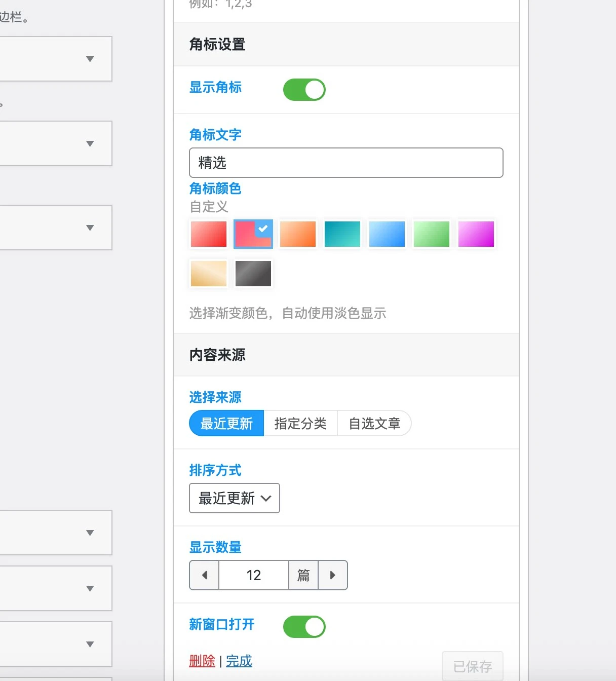Select the 自选文章 content source

point(374,423)
